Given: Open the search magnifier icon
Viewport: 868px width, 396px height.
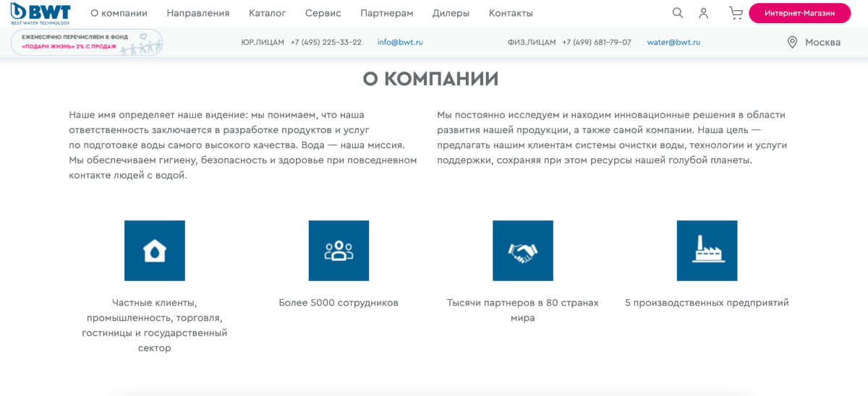Looking at the screenshot, I should [x=678, y=13].
